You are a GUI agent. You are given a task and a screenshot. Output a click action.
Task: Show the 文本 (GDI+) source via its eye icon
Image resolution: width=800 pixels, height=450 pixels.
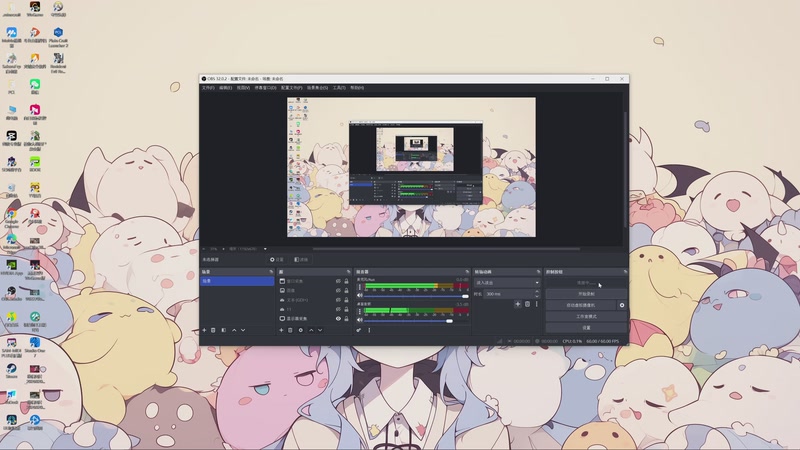(x=338, y=300)
